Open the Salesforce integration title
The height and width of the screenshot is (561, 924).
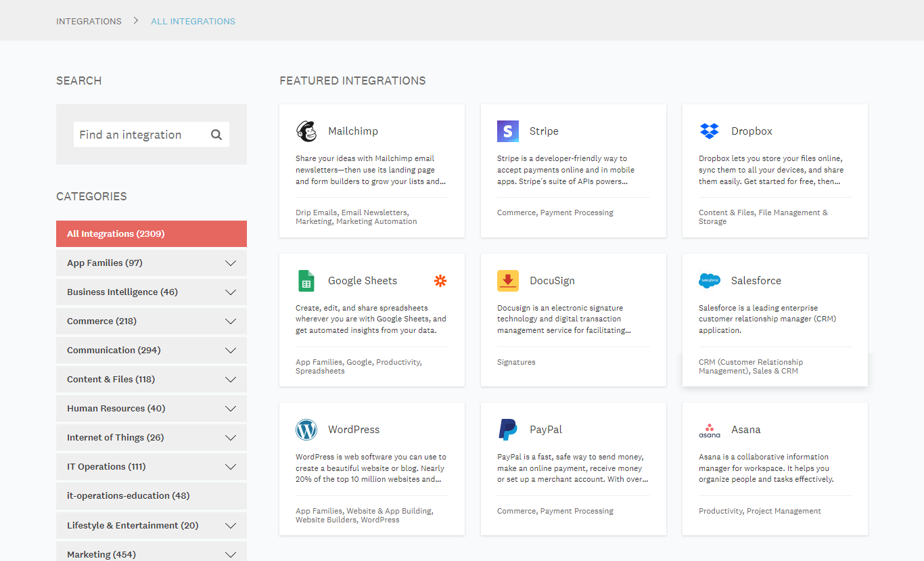(756, 281)
